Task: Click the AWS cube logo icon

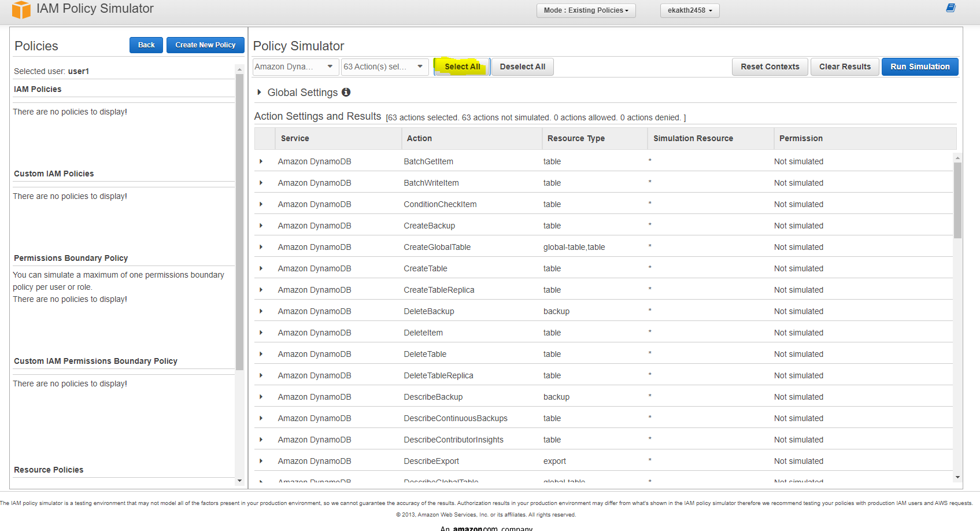Action: [21, 9]
